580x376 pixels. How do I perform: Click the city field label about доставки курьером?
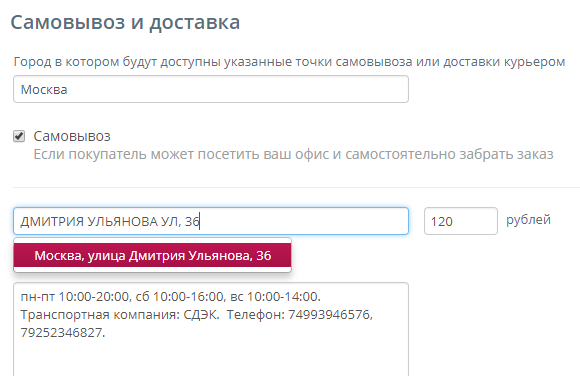(289, 61)
